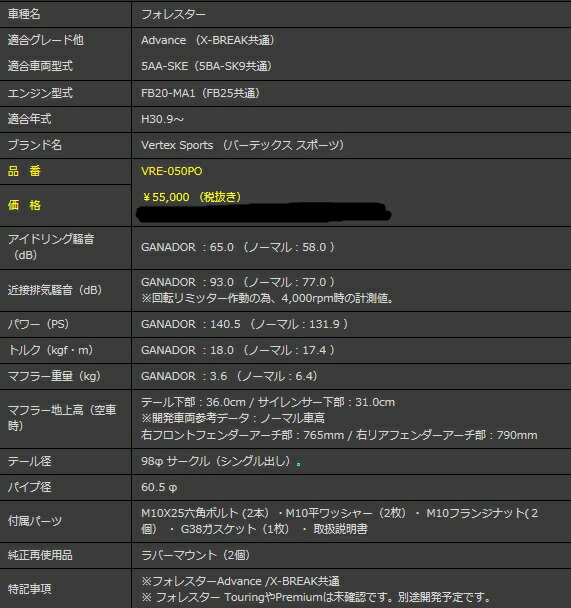Select the Advance (X-BREAK共通) grade value

tap(208, 40)
